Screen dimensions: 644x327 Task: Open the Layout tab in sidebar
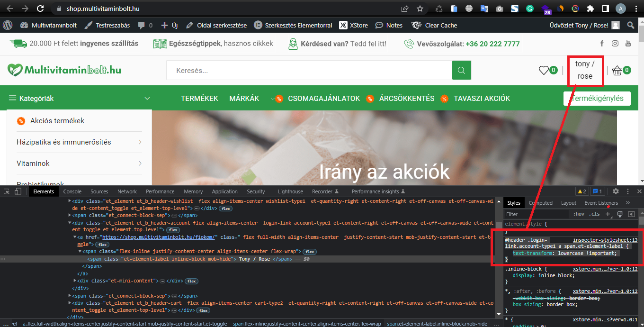pos(569,203)
